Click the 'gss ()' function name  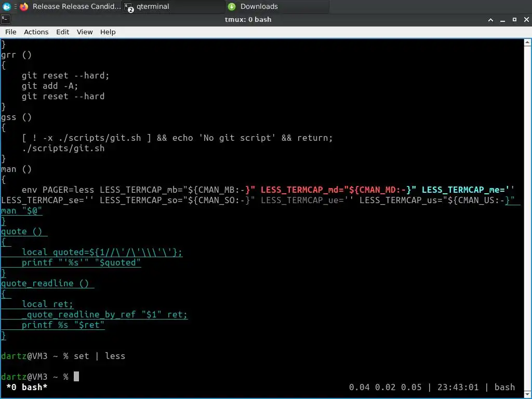point(16,117)
